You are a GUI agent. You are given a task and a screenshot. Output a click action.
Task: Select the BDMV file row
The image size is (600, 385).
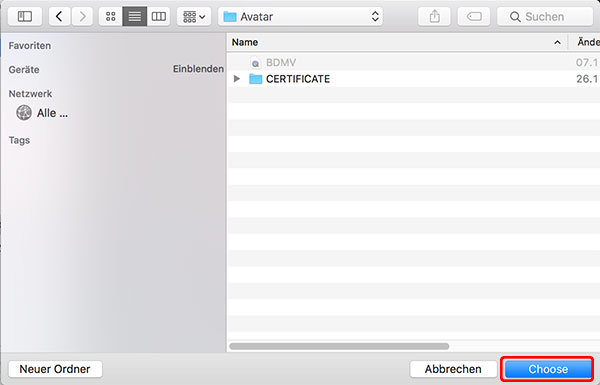click(x=414, y=62)
